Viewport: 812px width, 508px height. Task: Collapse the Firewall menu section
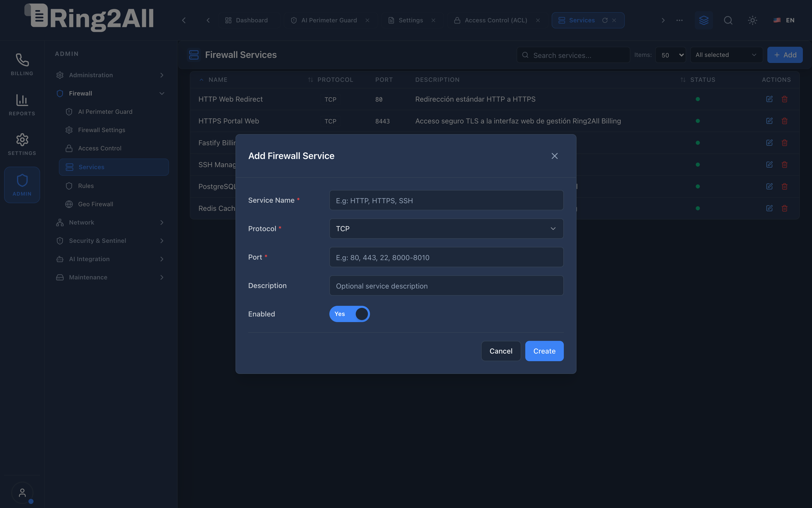tap(110, 93)
